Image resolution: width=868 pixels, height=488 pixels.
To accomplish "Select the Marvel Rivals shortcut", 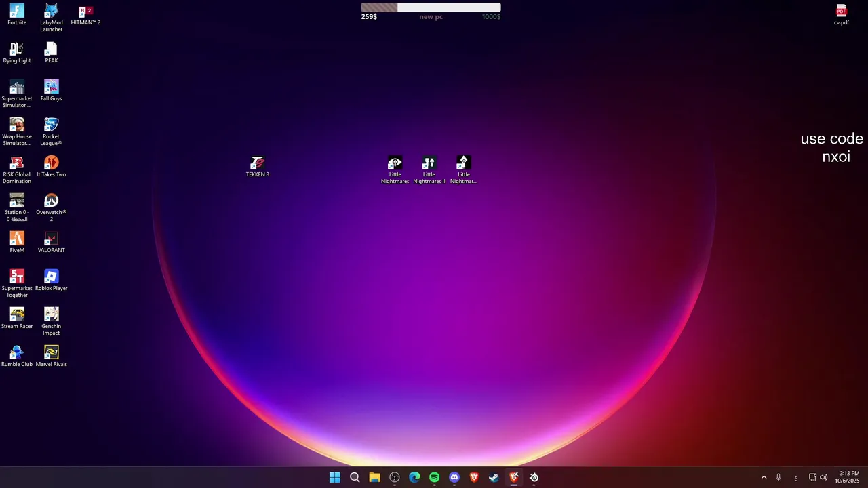I will 51,357.
